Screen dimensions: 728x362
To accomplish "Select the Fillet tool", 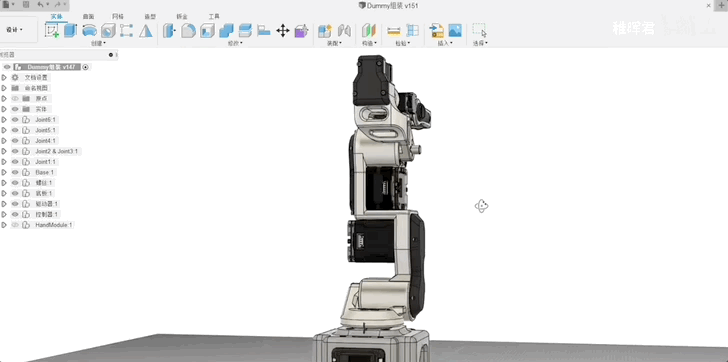I will (188, 31).
